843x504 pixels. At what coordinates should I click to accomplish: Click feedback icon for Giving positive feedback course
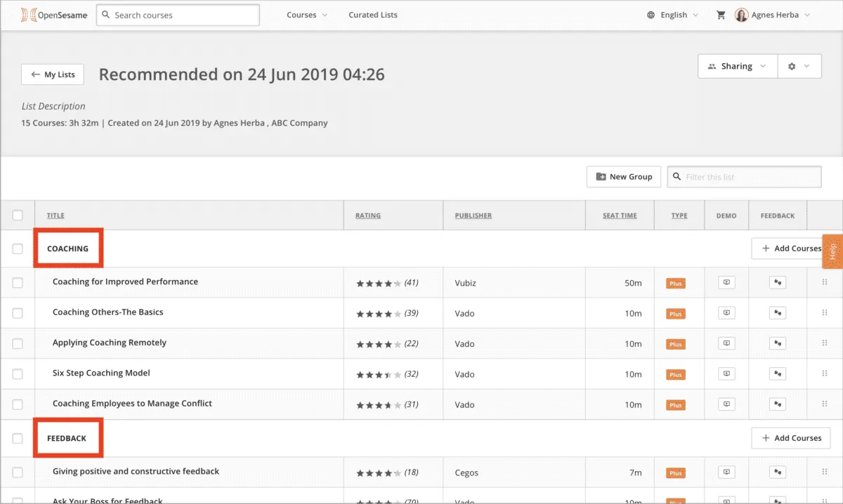point(777,472)
